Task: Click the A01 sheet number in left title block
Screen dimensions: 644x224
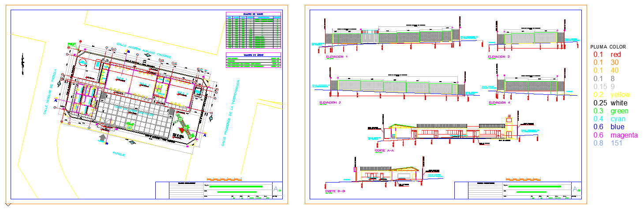Action: 277,189
